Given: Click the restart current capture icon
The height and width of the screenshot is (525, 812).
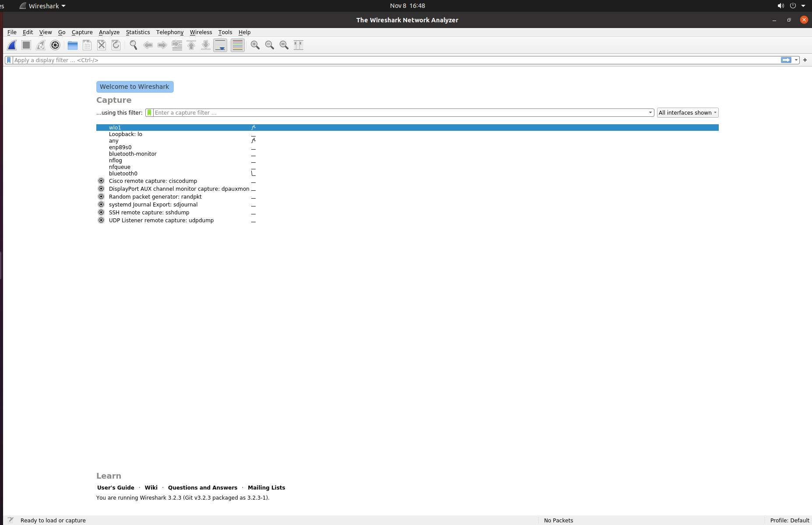Looking at the screenshot, I should (x=41, y=45).
